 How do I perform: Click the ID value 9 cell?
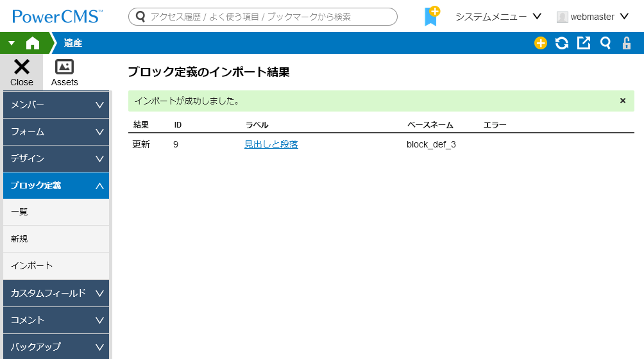pyautogui.click(x=176, y=144)
